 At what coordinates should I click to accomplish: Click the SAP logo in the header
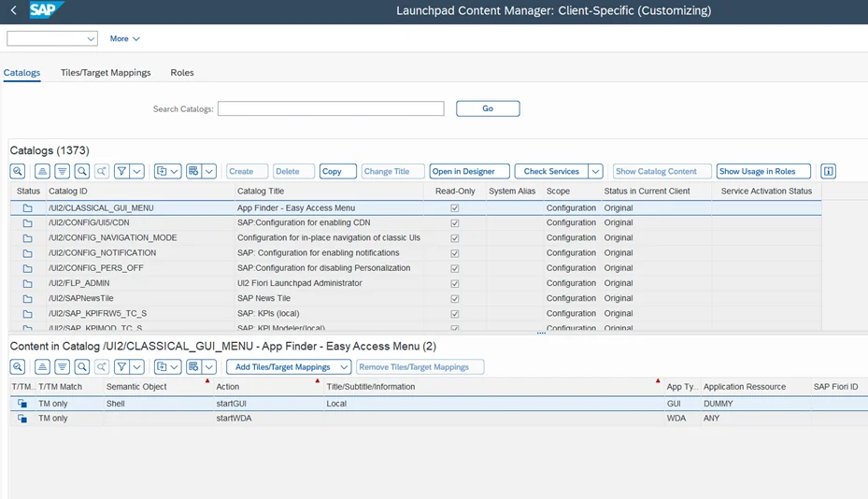tap(47, 10)
